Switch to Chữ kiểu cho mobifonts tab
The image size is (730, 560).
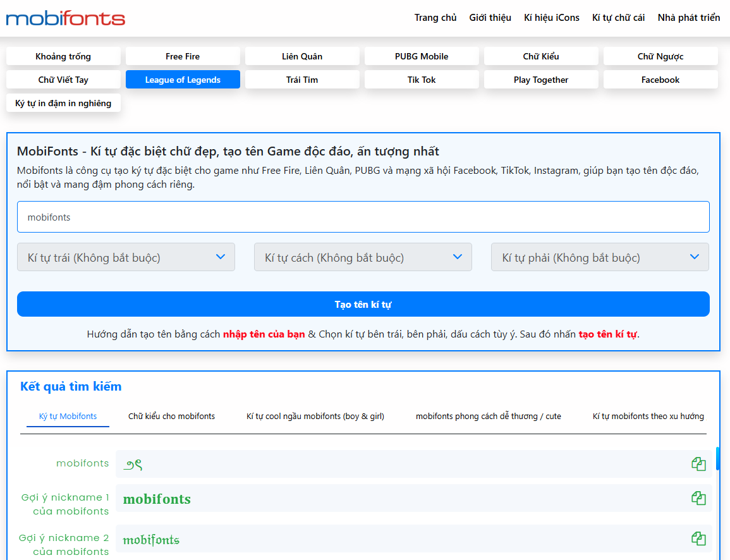tap(171, 416)
